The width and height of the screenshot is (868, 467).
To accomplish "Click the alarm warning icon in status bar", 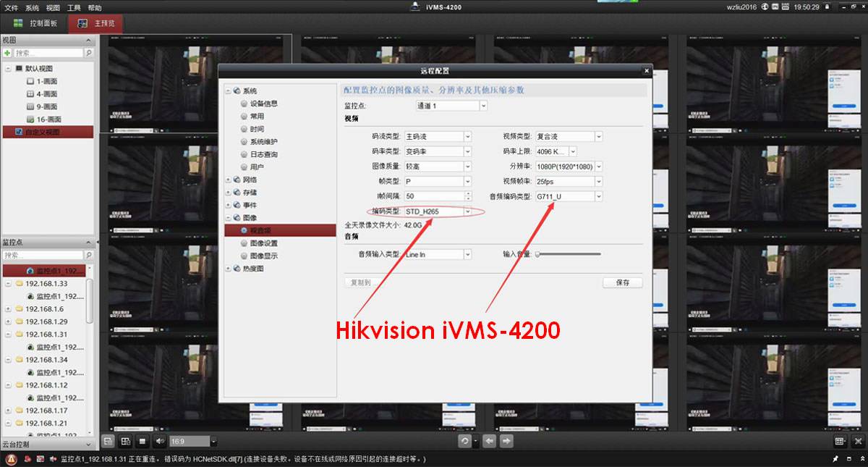I will pyautogui.click(x=11, y=460).
